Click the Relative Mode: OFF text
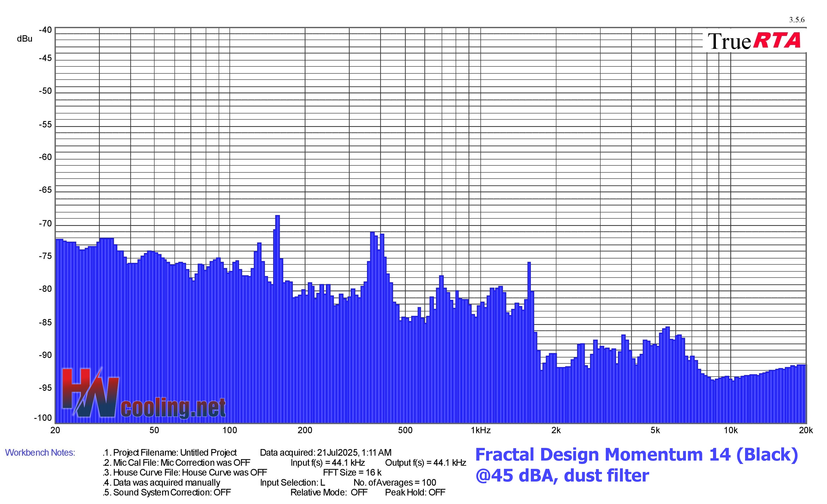Screen dimensions: 827x504 click(x=329, y=492)
